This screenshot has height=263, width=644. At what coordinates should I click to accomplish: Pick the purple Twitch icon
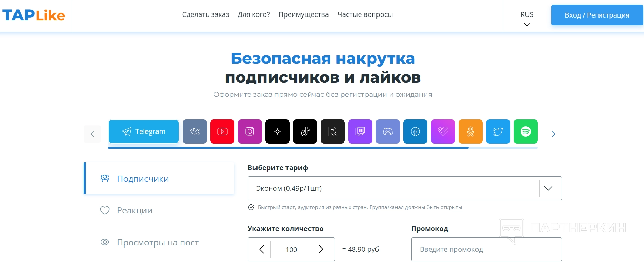click(x=360, y=131)
